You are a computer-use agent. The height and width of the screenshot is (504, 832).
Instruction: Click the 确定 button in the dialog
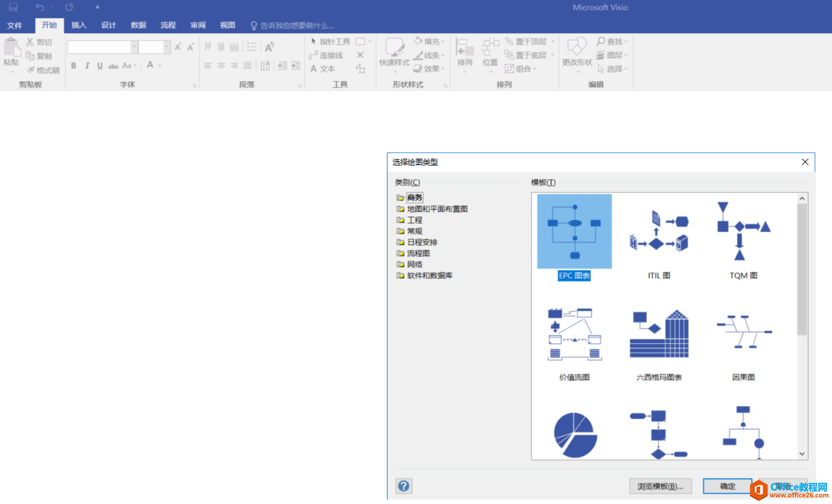(727, 486)
